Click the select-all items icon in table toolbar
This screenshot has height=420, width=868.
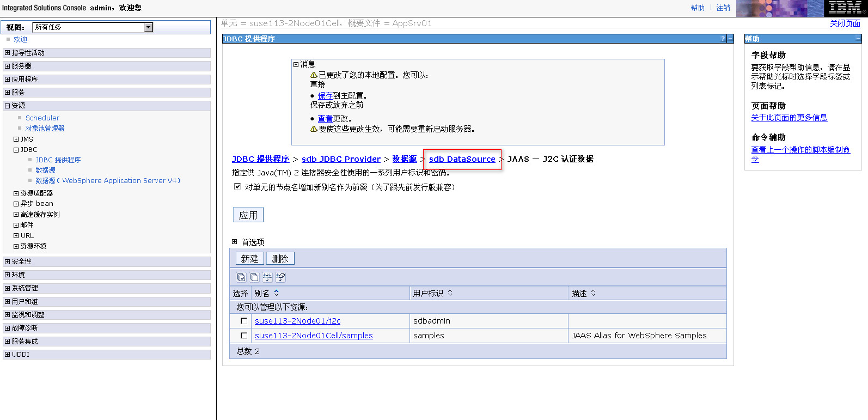pos(241,277)
